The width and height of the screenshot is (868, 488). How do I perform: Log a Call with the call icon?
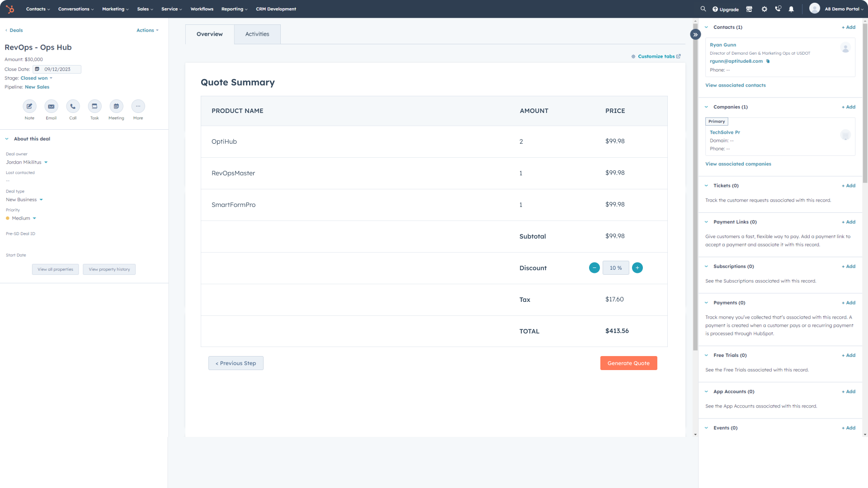(73, 106)
